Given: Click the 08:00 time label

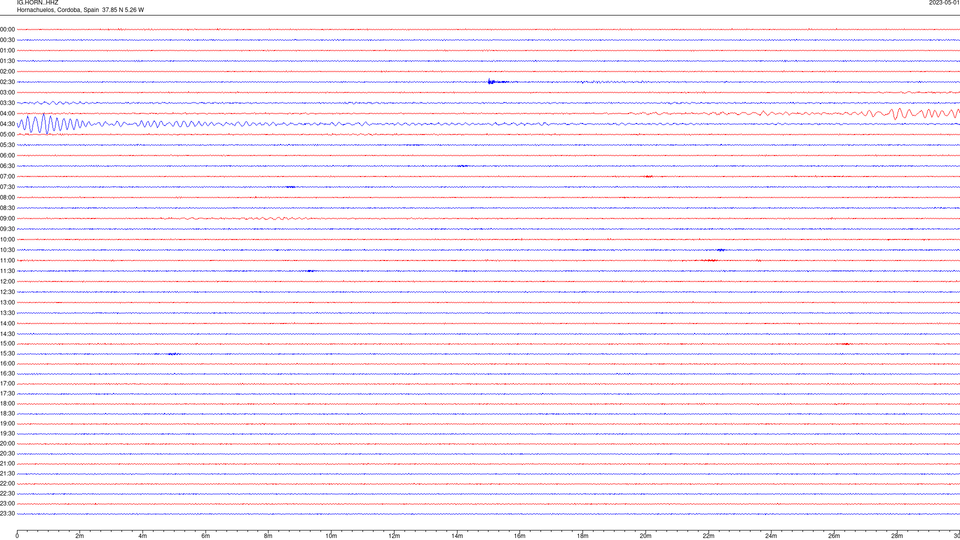Looking at the screenshot, I should pos(7,197).
